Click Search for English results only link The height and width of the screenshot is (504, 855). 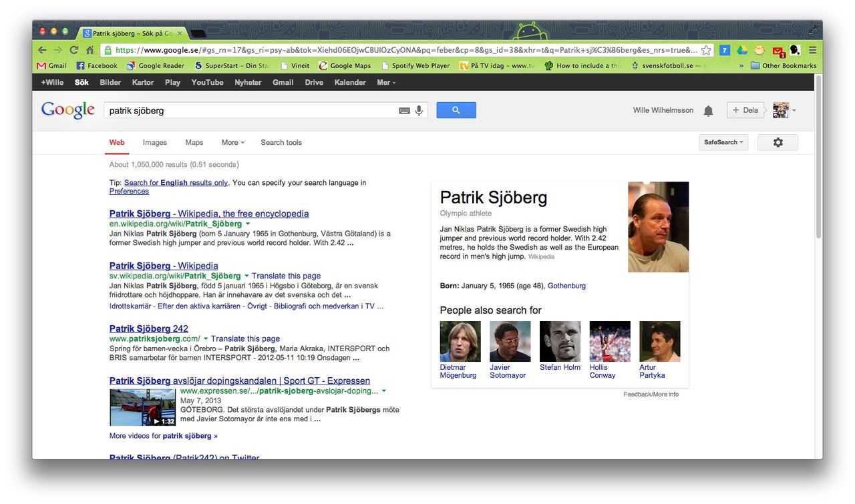(x=176, y=182)
